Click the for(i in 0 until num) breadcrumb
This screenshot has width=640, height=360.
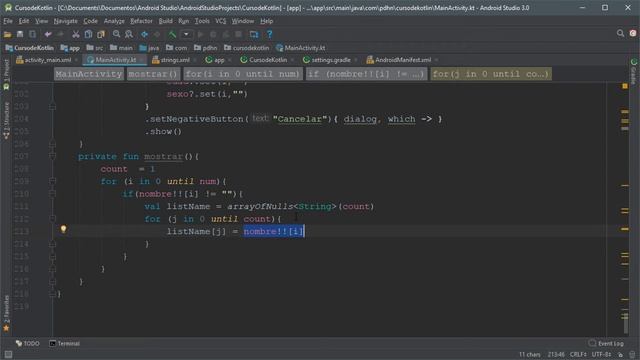243,74
